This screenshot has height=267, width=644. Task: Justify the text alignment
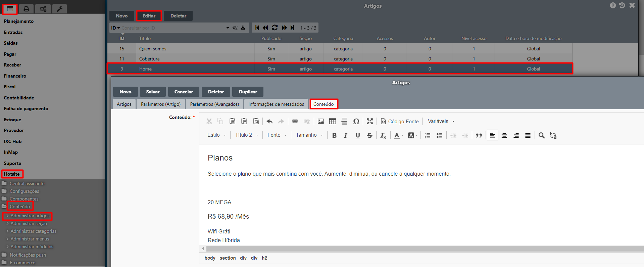pos(528,135)
